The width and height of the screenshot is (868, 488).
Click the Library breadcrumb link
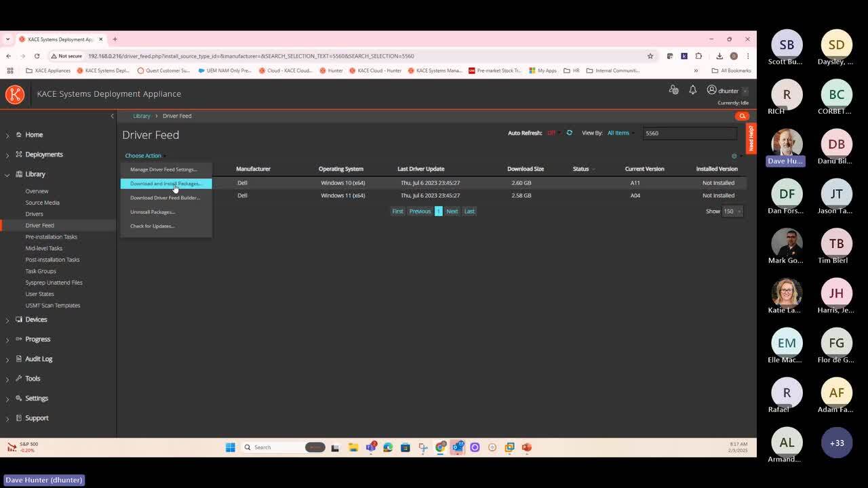tap(142, 116)
